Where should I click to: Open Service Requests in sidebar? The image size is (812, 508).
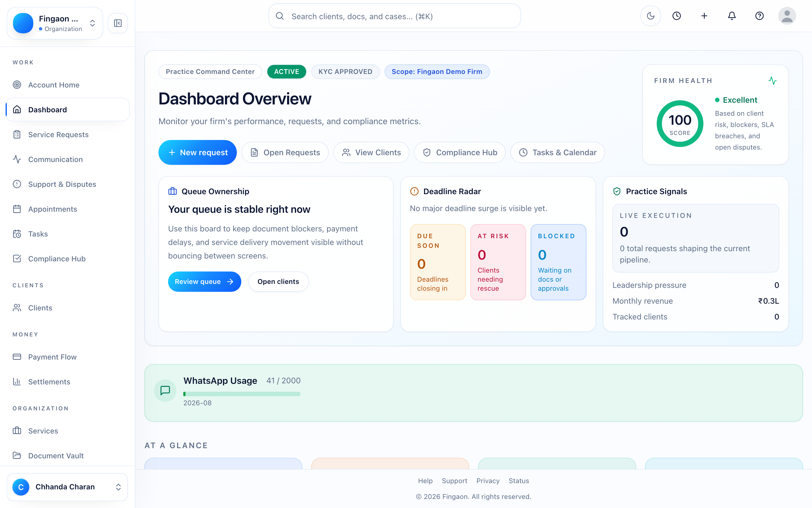pyautogui.click(x=67, y=134)
